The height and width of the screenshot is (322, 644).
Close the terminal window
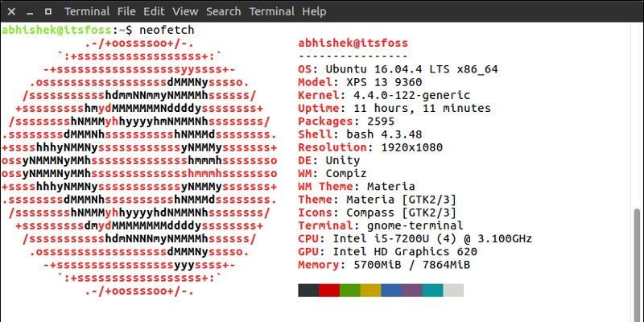[x=11, y=11]
